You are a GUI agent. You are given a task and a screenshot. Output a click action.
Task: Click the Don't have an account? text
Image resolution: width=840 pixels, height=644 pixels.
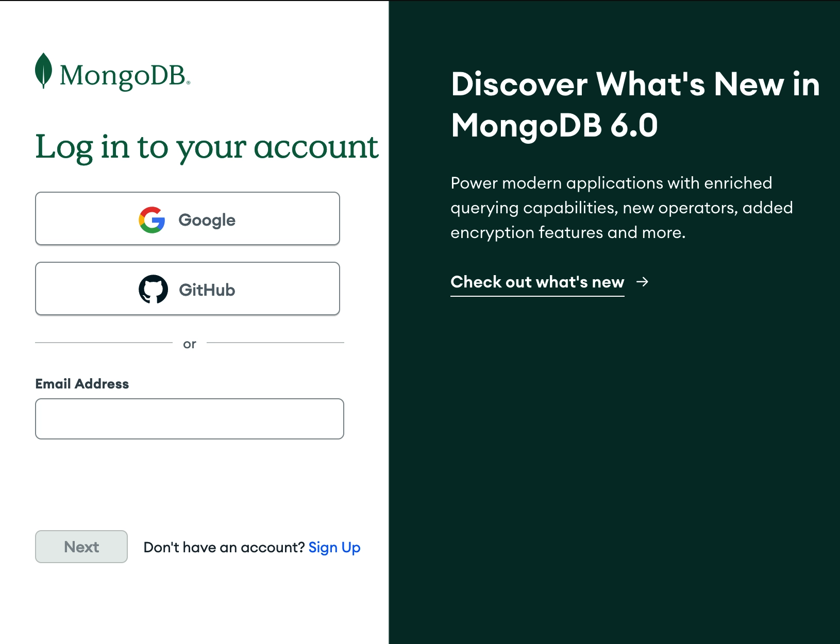tap(224, 547)
